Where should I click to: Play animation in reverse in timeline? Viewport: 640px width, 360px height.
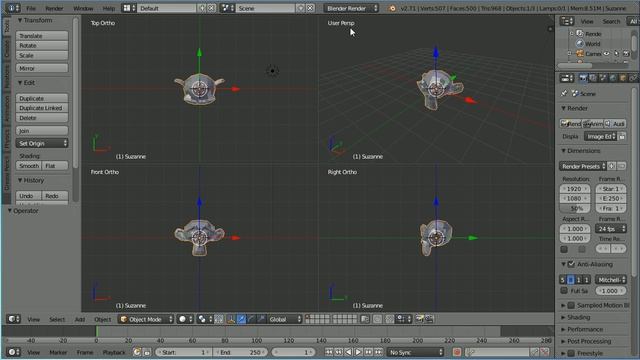349,352
